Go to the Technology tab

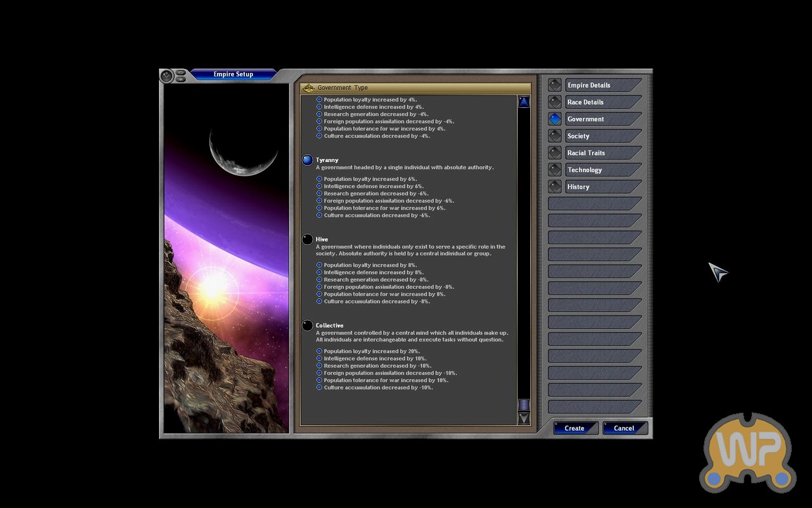[601, 170]
